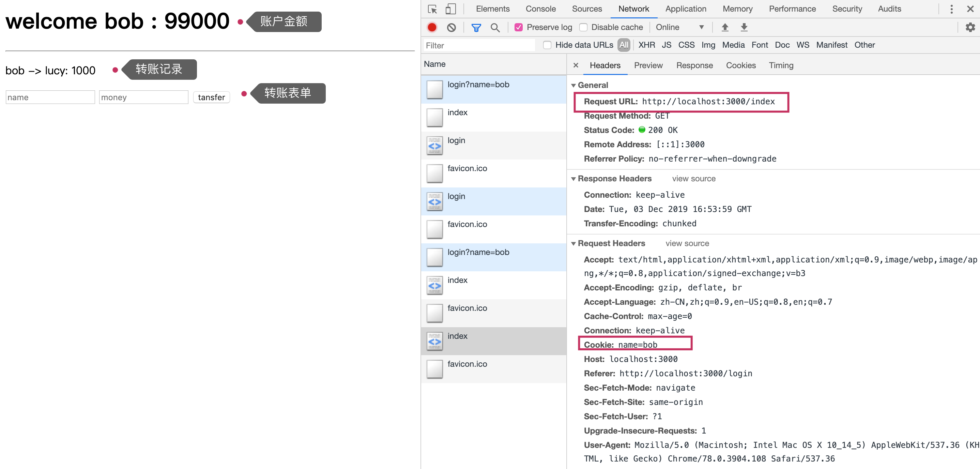Click the red record network log icon
The height and width of the screenshot is (469, 980).
432,27
